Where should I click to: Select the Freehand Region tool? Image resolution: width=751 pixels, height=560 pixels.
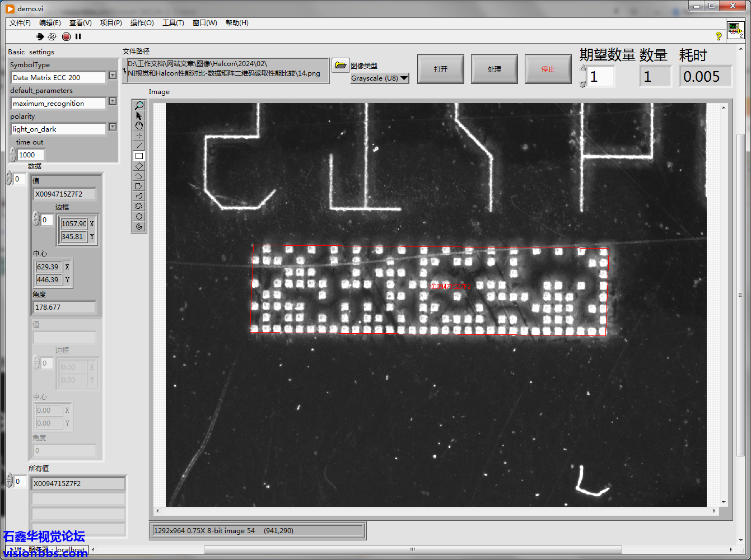(139, 207)
